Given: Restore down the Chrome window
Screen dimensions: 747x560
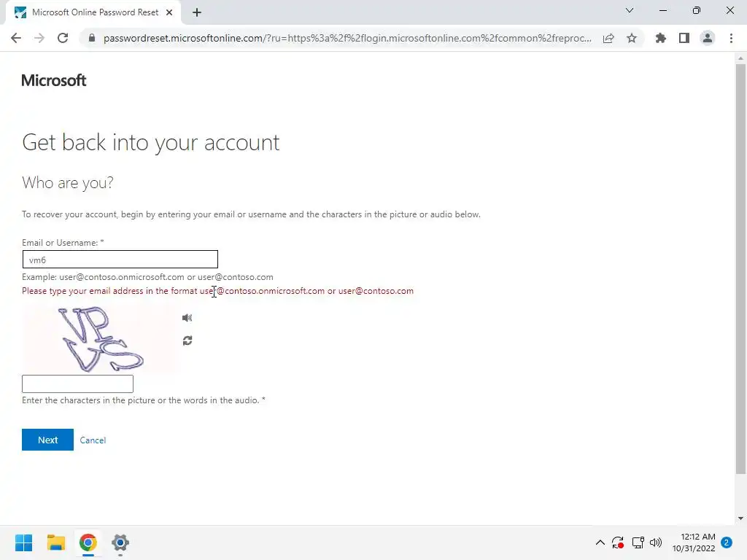Looking at the screenshot, I should click(x=697, y=10).
